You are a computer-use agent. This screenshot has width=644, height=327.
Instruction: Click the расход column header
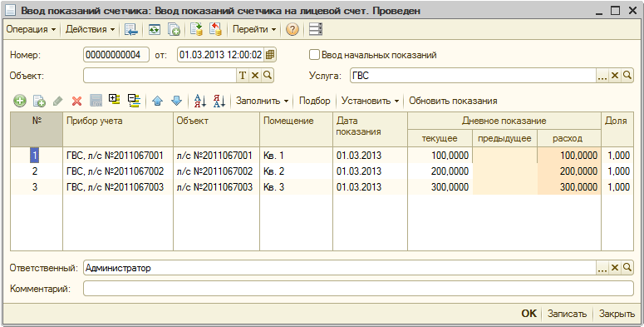click(x=569, y=138)
